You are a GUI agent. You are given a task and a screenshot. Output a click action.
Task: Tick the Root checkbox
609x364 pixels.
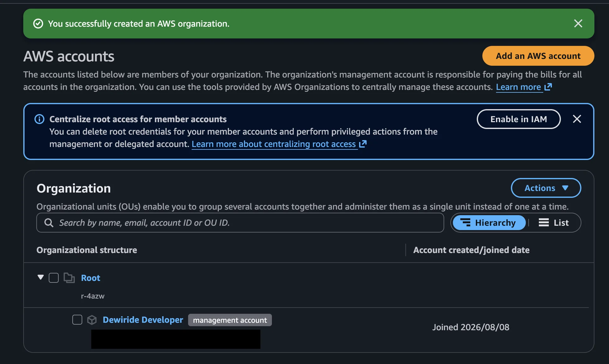[54, 278]
